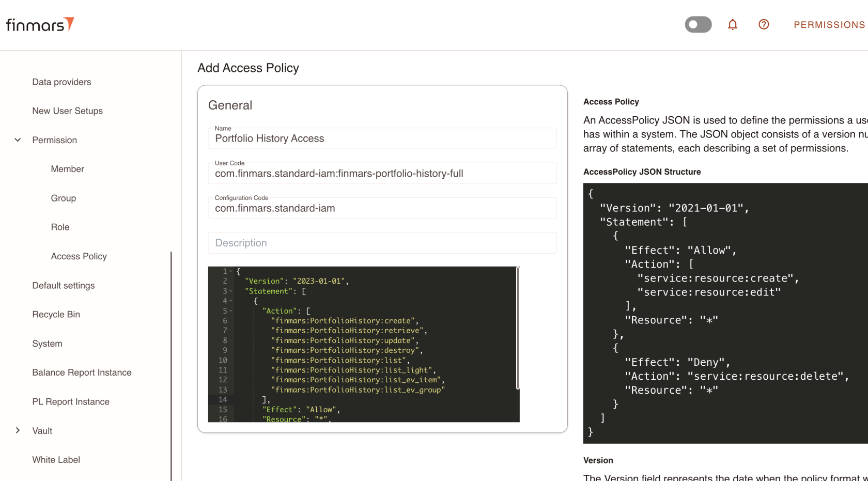Fold the object block at line 4
The height and width of the screenshot is (481, 868).
pyautogui.click(x=231, y=301)
